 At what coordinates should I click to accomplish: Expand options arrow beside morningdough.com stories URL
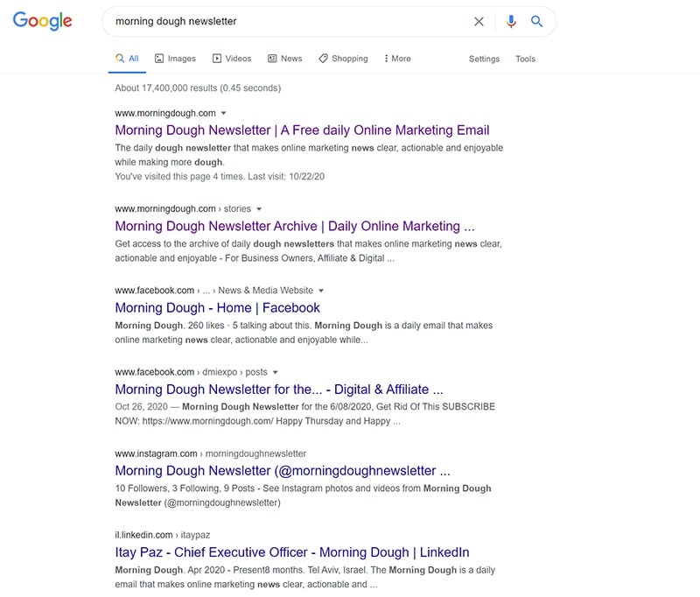(x=259, y=209)
